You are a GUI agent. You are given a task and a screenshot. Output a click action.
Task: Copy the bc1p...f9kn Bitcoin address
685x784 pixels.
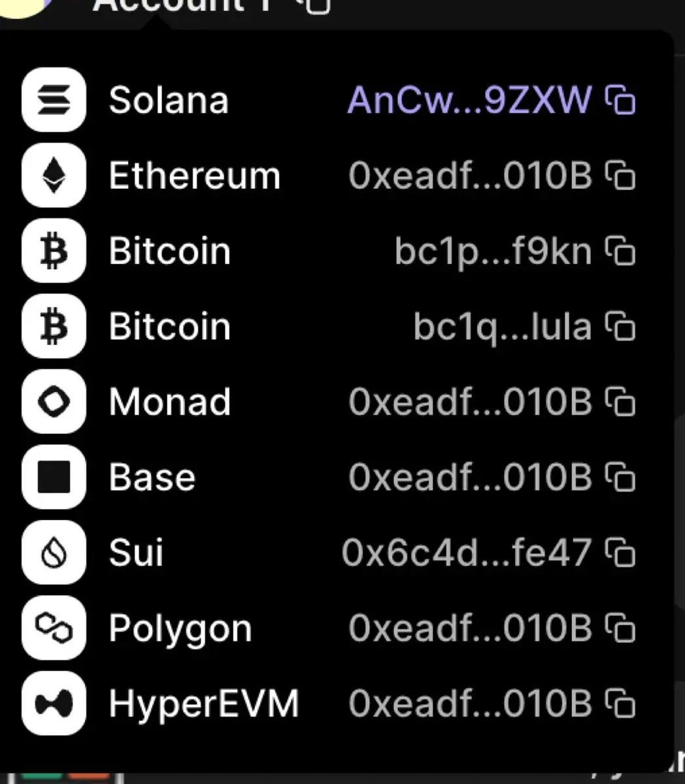click(620, 251)
